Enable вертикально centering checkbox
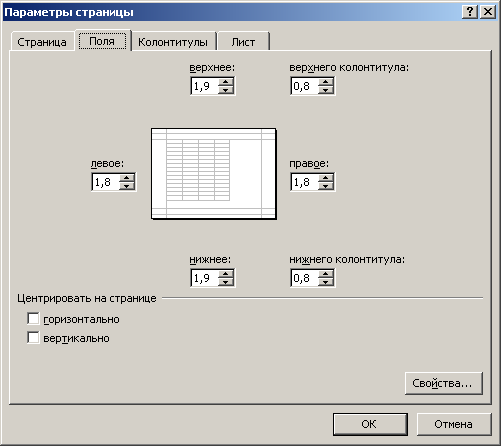501x446 pixels. pos(33,337)
